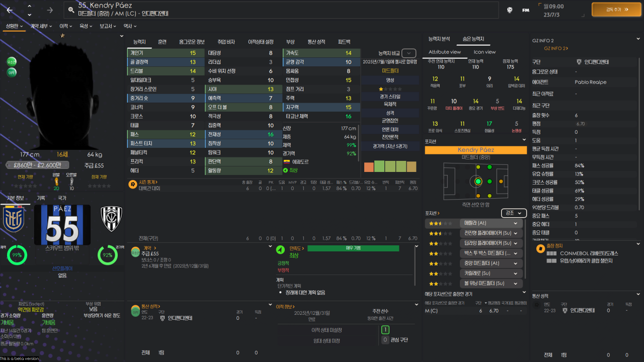Open the 강조 dropdown in the position panel
Screen dimensions: 644x362
pyautogui.click(x=514, y=213)
